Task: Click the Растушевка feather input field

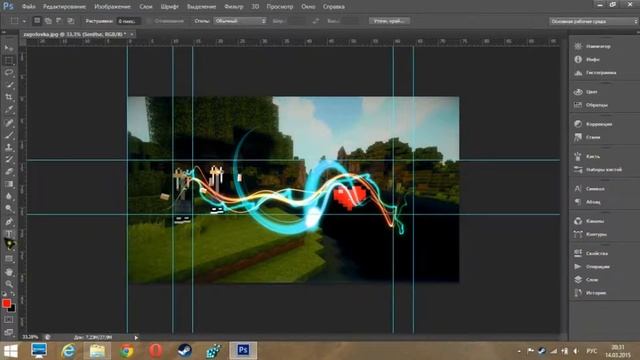Action: click(129, 21)
